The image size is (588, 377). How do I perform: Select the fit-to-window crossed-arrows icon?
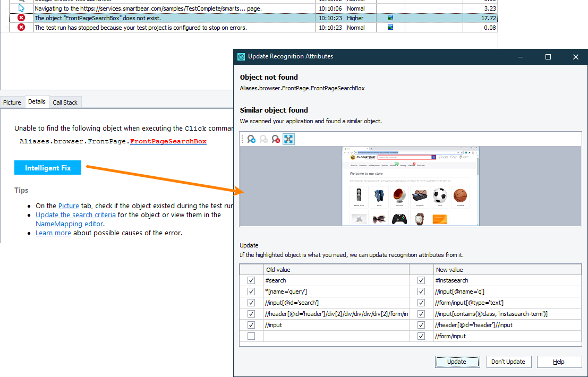(288, 139)
